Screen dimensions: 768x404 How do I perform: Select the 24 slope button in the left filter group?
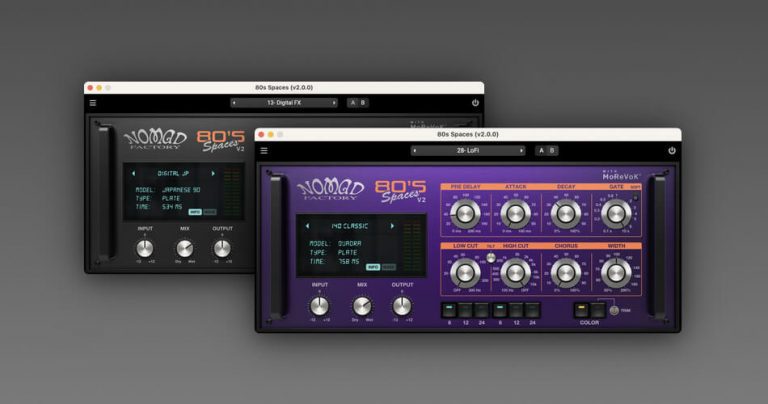pos(481,310)
